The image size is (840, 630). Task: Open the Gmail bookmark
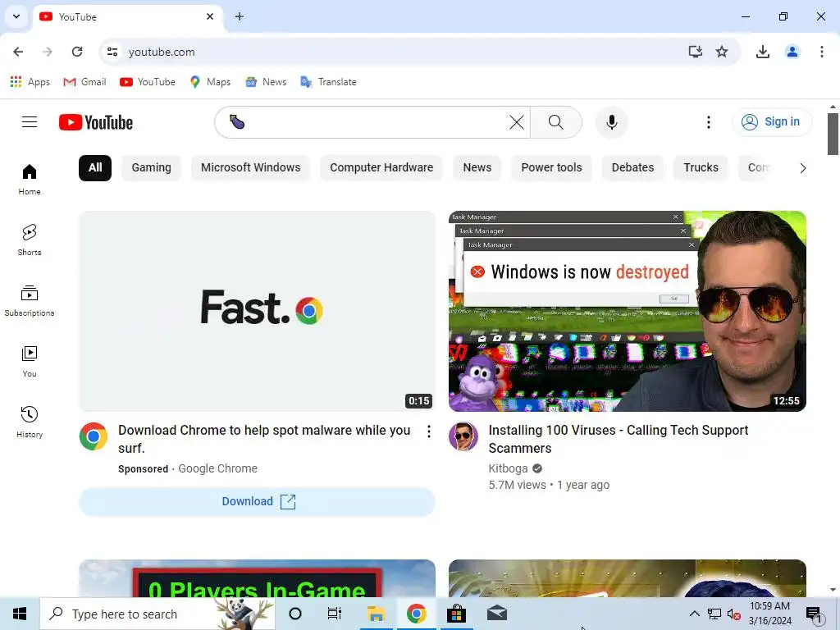tap(84, 82)
